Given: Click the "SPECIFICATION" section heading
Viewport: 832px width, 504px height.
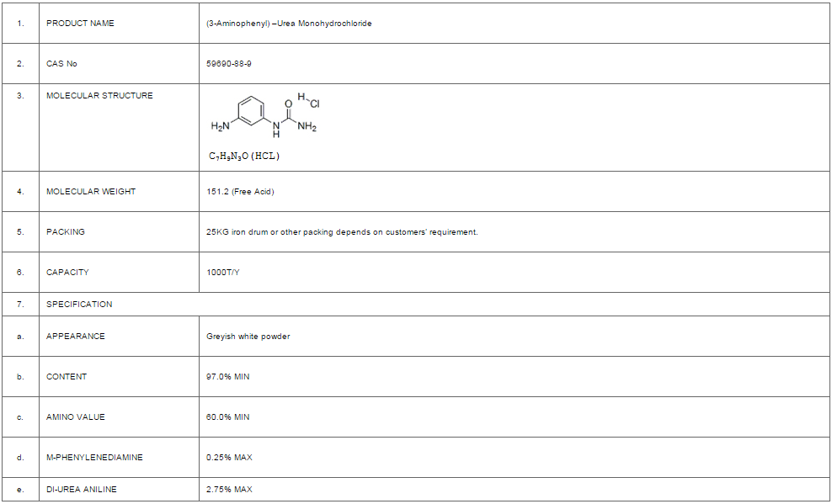Looking at the screenshot, I should coord(79,305).
